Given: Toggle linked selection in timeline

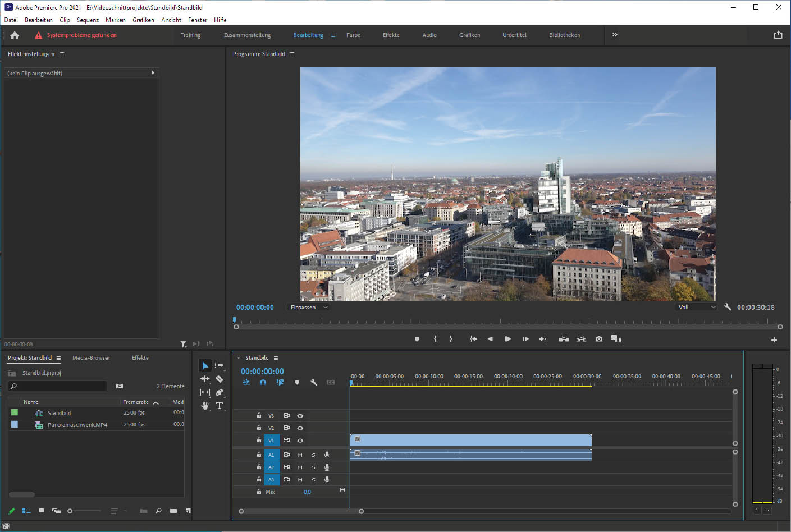Looking at the screenshot, I should (x=280, y=382).
